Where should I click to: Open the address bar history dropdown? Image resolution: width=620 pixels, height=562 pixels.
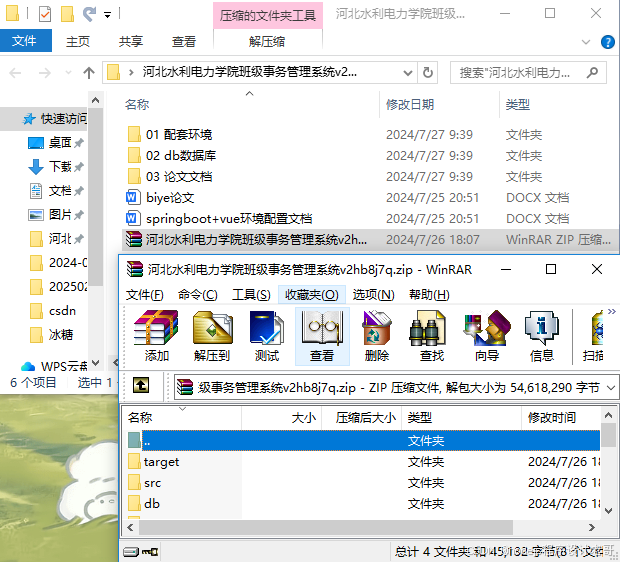point(407,73)
